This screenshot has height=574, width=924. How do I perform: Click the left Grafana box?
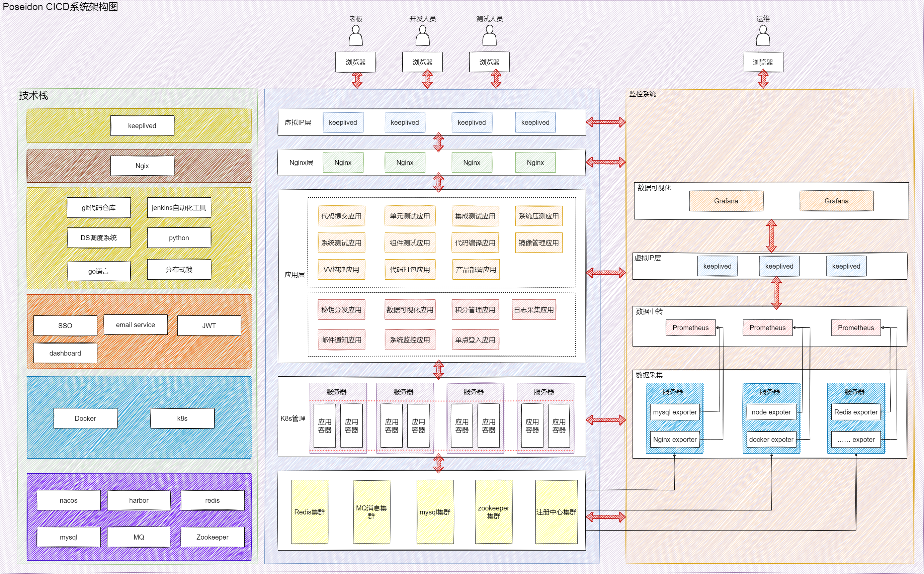coord(726,201)
